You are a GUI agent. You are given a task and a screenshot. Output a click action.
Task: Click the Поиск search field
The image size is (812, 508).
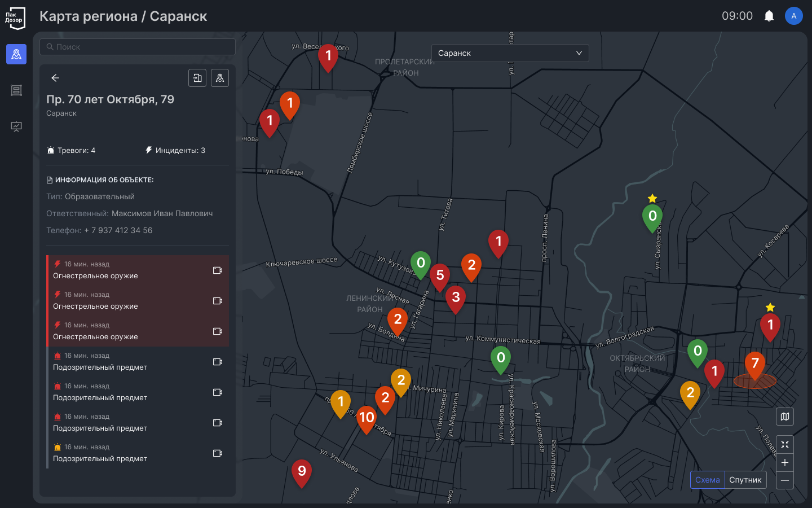click(138, 47)
